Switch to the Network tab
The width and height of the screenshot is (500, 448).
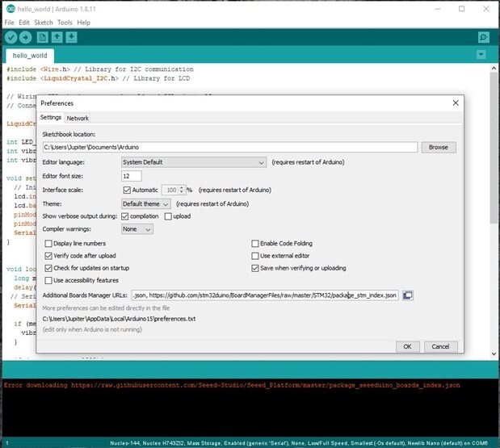pyautogui.click(x=78, y=118)
